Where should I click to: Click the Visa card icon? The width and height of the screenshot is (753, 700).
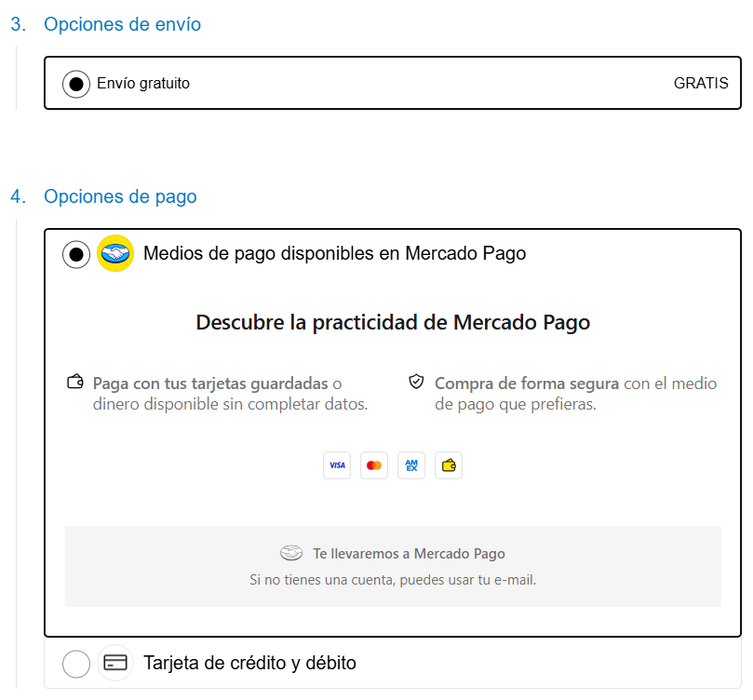pyautogui.click(x=337, y=465)
